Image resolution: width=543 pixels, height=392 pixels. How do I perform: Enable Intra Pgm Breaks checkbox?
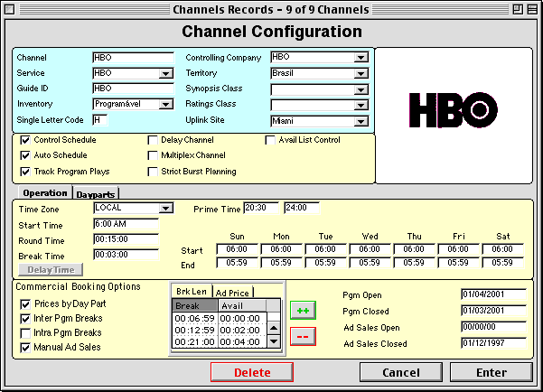[x=25, y=333]
